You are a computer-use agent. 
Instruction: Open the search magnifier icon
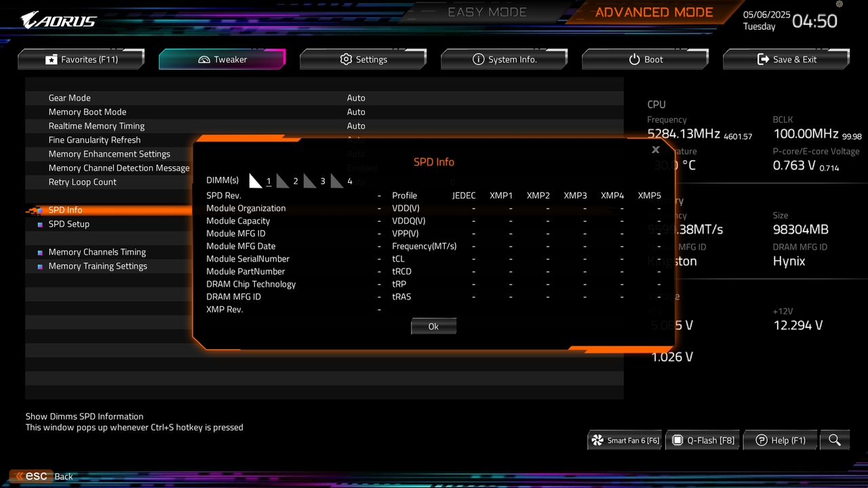tap(835, 440)
